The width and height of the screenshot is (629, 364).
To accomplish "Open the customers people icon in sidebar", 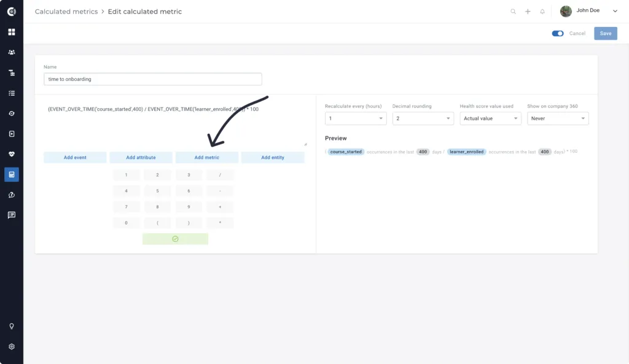I will (12, 52).
